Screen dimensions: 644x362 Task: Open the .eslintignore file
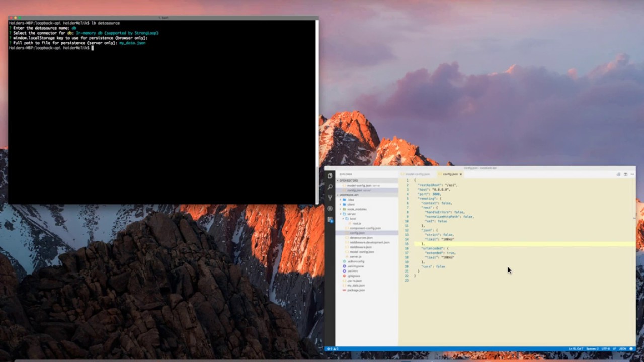click(355, 266)
